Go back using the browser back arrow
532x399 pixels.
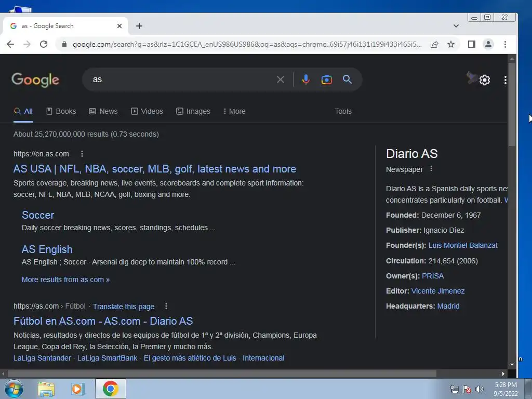pyautogui.click(x=10, y=44)
